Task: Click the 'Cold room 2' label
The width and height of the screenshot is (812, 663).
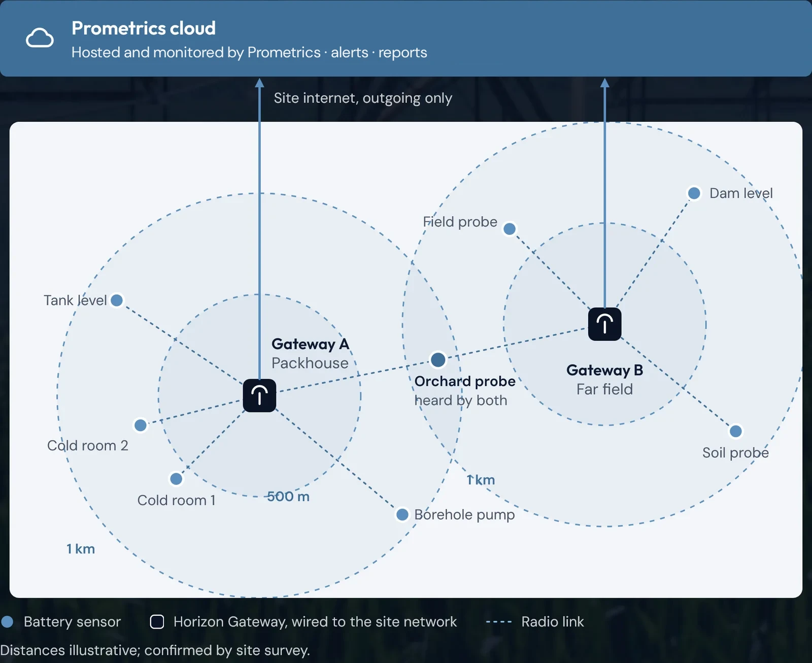Action: coord(88,445)
